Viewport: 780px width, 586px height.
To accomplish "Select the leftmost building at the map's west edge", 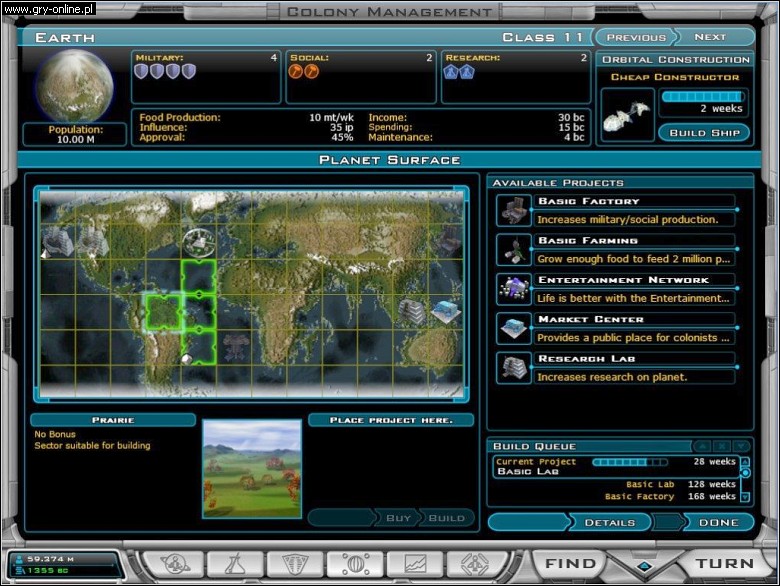I will 57,241.
